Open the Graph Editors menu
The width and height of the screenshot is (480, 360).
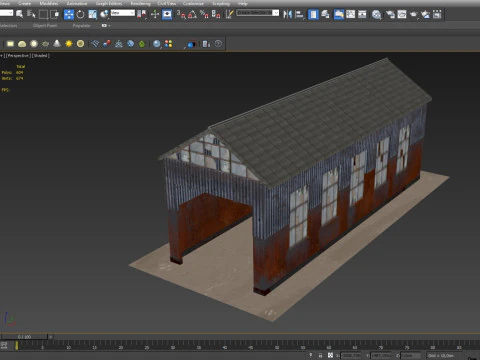coord(109,3)
